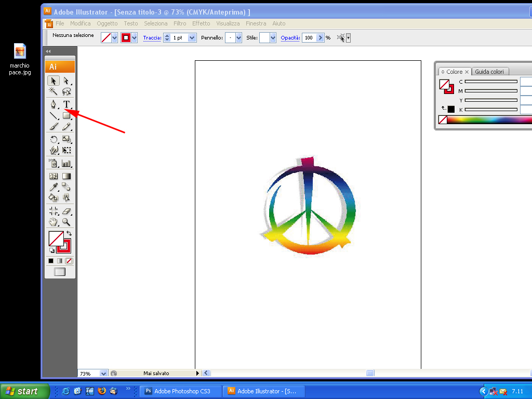Viewport: 532px width, 399px height.
Task: Select the Pen tool
Action: click(54, 104)
